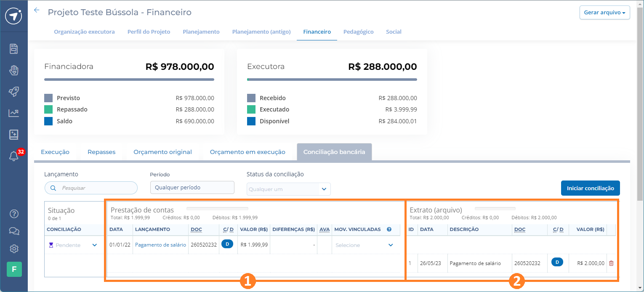Open the Qualquer período period selector

pos(192,187)
